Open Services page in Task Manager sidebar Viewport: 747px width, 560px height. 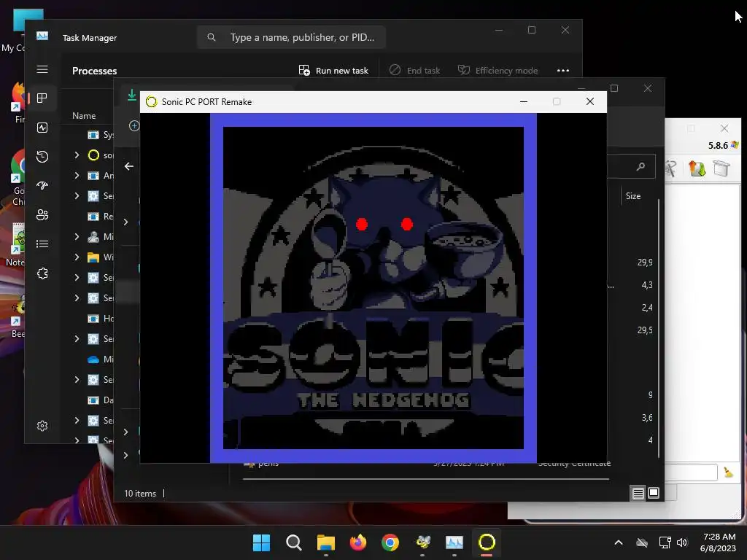coord(42,273)
